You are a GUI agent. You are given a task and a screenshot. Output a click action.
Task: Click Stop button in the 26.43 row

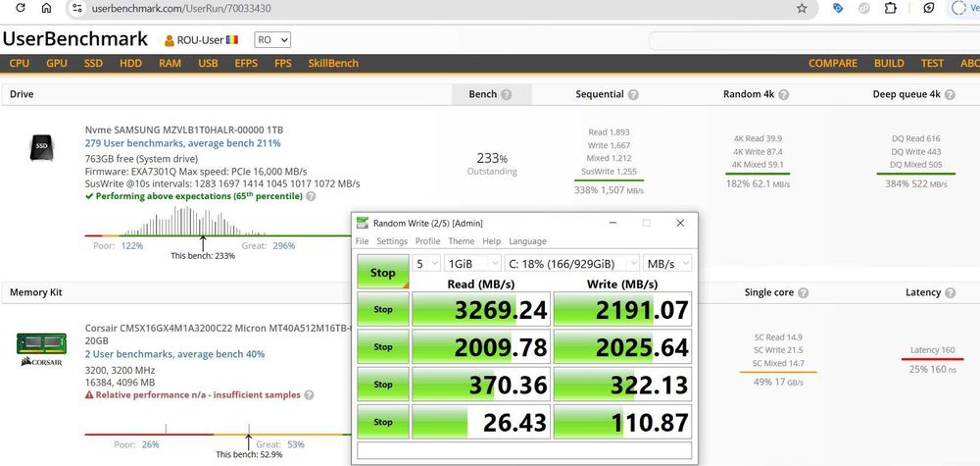pos(382,422)
